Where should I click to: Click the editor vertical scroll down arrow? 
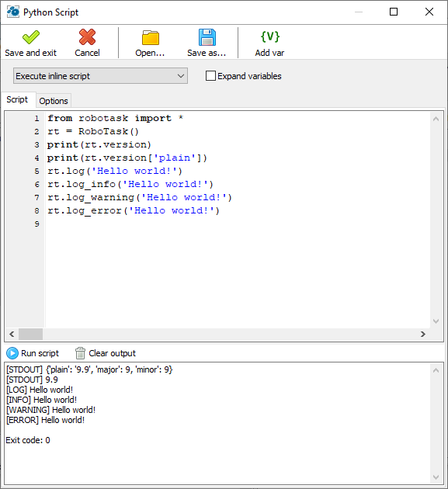[x=436, y=321]
